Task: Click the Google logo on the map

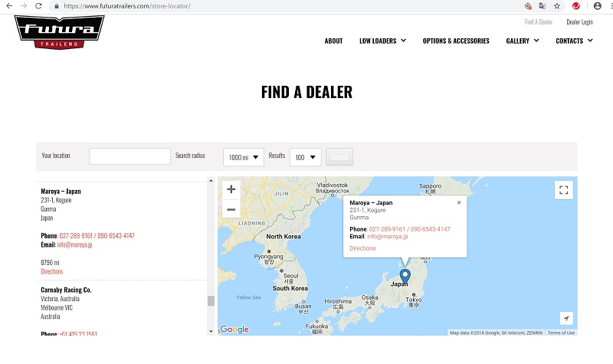Action: click(x=234, y=330)
